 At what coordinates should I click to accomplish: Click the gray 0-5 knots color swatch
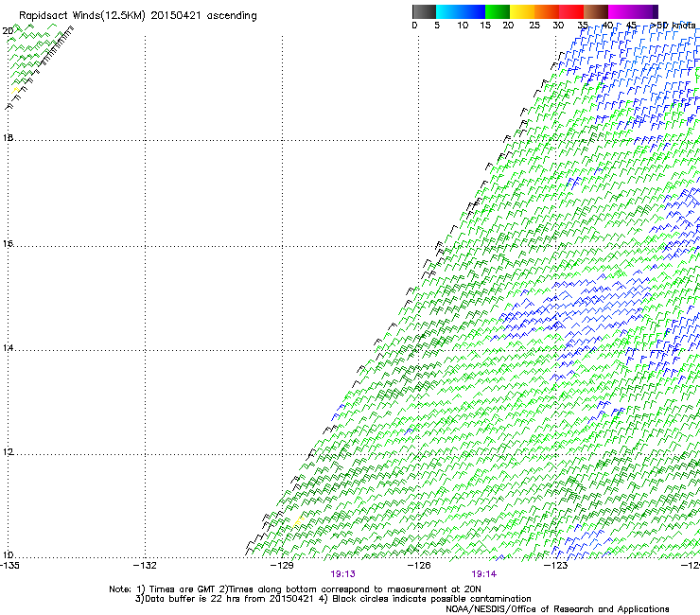click(x=424, y=11)
